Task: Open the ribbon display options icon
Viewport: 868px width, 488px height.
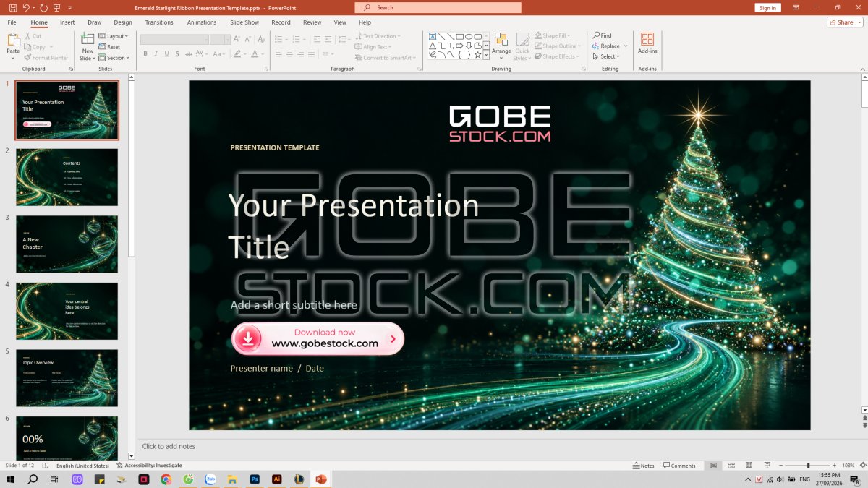Action: click(x=796, y=7)
